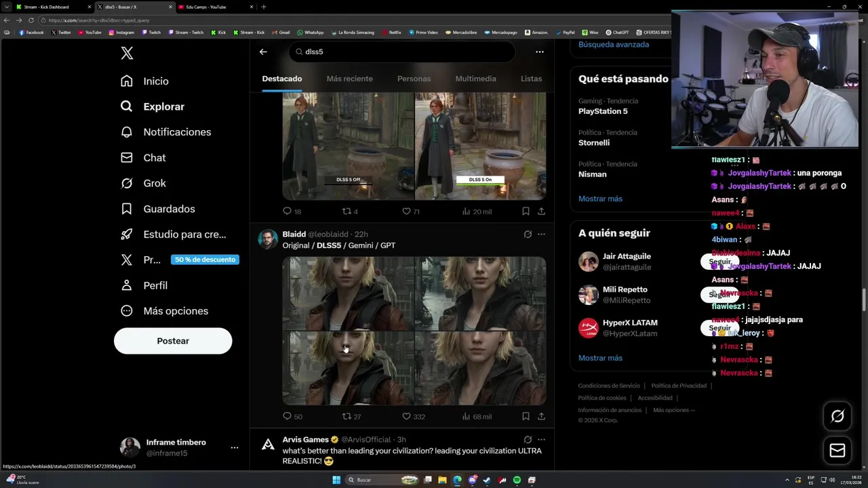The image size is (868, 488).
Task: Open File Explorer in taskbar
Action: (x=442, y=480)
